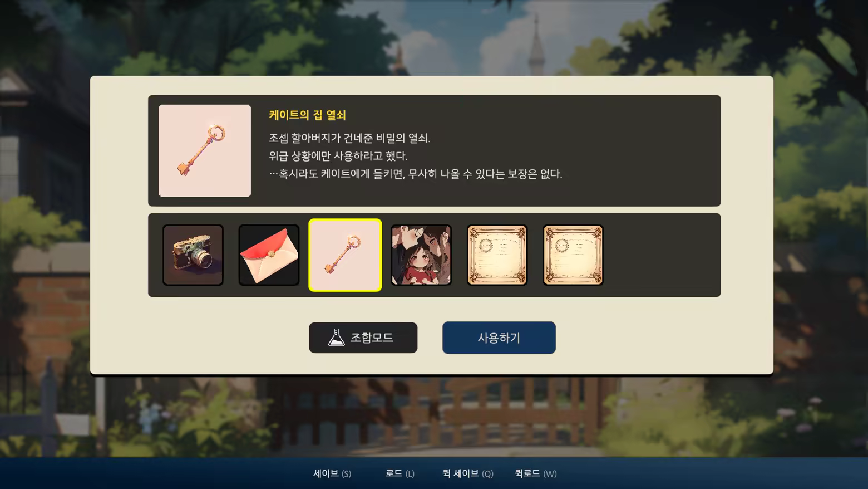Click the highlighted golden key item
The height and width of the screenshot is (489, 868).
345,255
